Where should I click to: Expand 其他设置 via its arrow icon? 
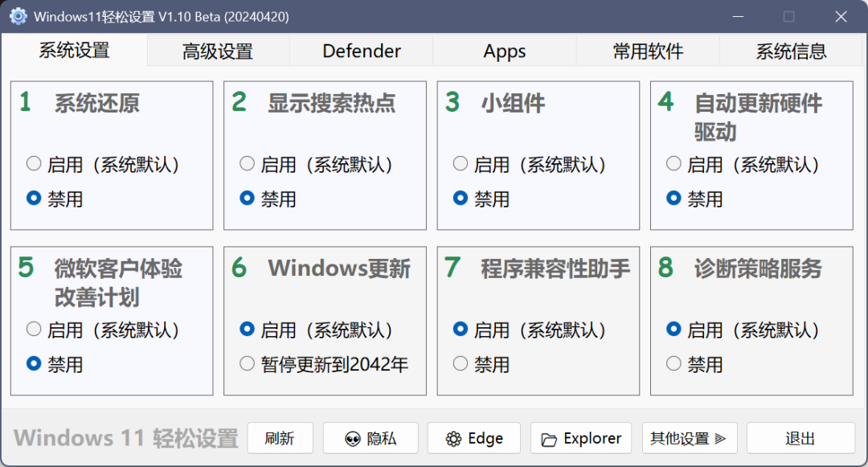720,439
